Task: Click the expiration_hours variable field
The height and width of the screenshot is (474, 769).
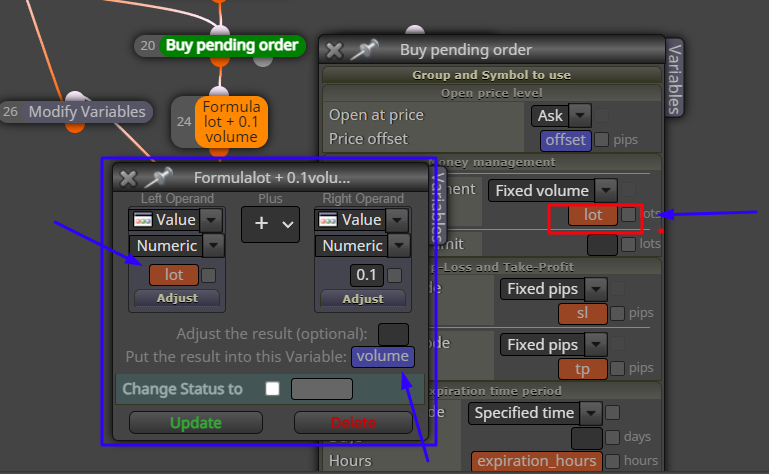Action: [537, 461]
